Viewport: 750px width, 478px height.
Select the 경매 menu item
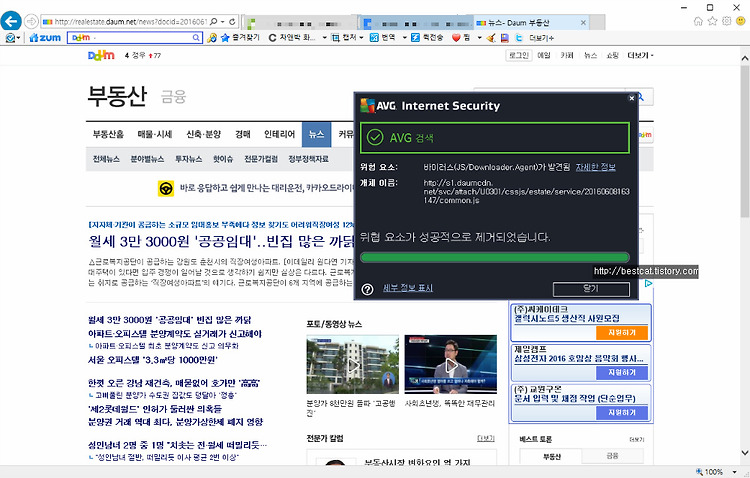[x=243, y=134]
